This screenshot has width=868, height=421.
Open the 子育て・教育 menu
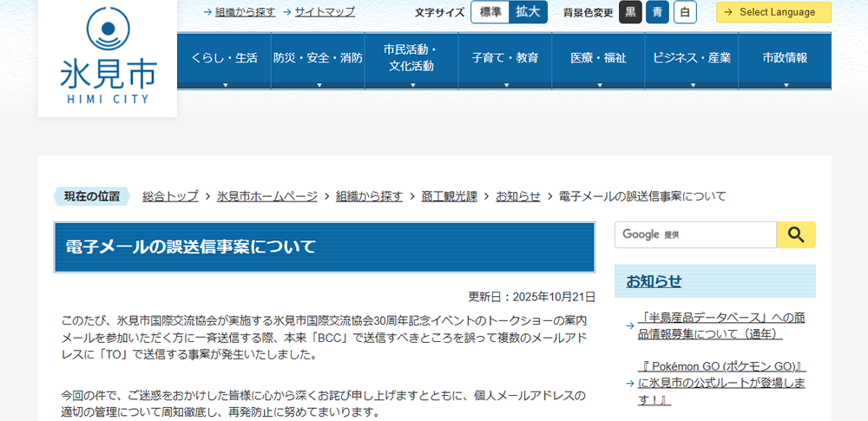coord(505,59)
